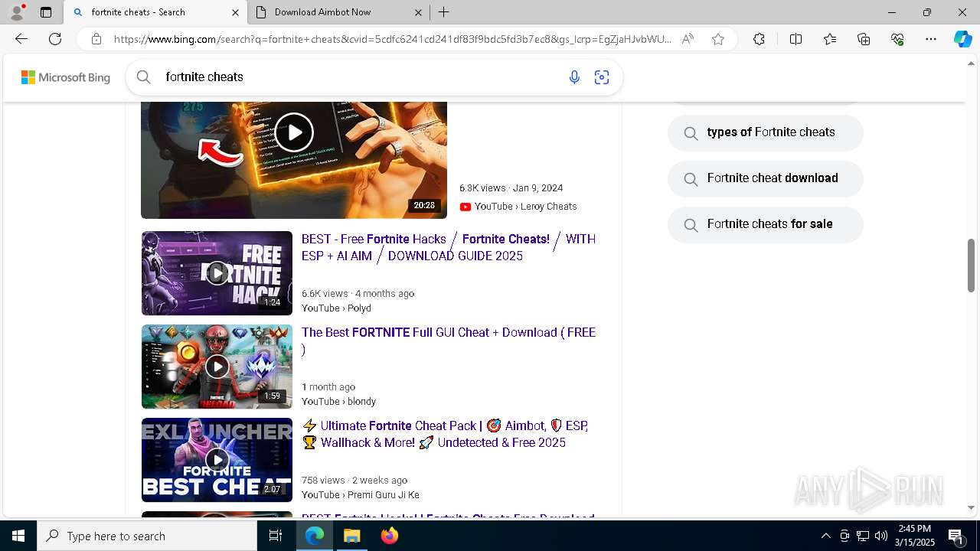The height and width of the screenshot is (551, 980).
Task: Search related: types of Fortnite cheats
Action: (766, 132)
